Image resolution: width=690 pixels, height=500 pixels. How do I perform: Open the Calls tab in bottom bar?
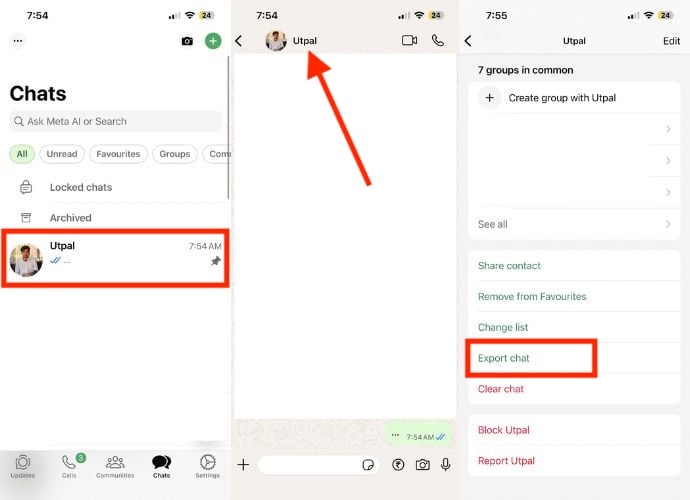point(69,466)
